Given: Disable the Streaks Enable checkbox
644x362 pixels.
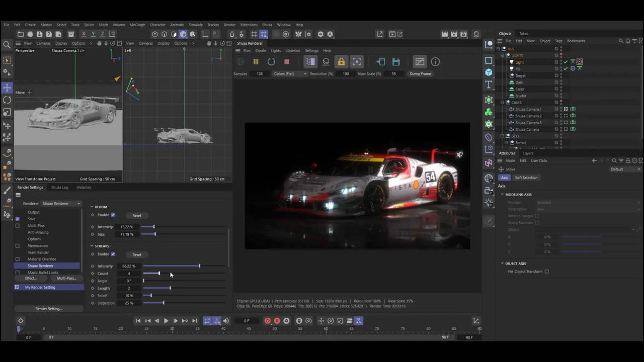Looking at the screenshot, I should pos(113,254).
